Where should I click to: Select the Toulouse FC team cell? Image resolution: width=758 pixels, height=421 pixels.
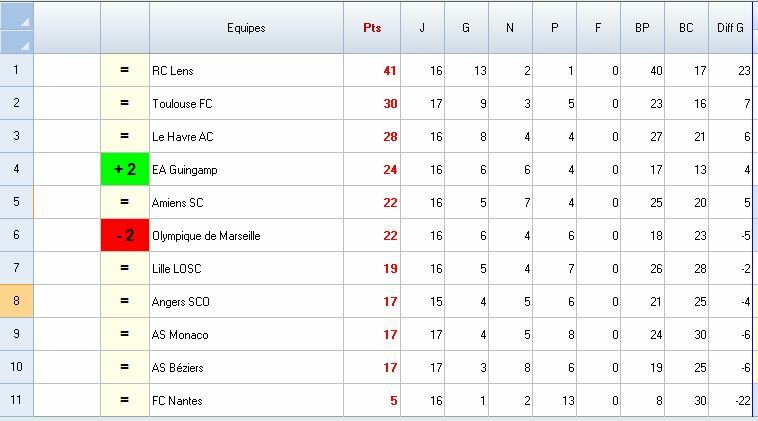pos(246,104)
